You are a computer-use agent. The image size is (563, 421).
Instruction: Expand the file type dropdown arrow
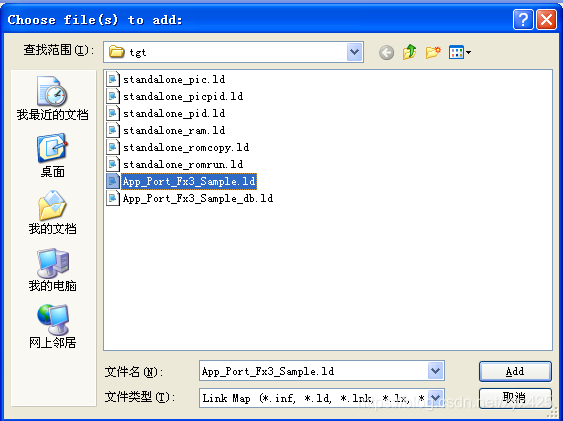click(436, 398)
